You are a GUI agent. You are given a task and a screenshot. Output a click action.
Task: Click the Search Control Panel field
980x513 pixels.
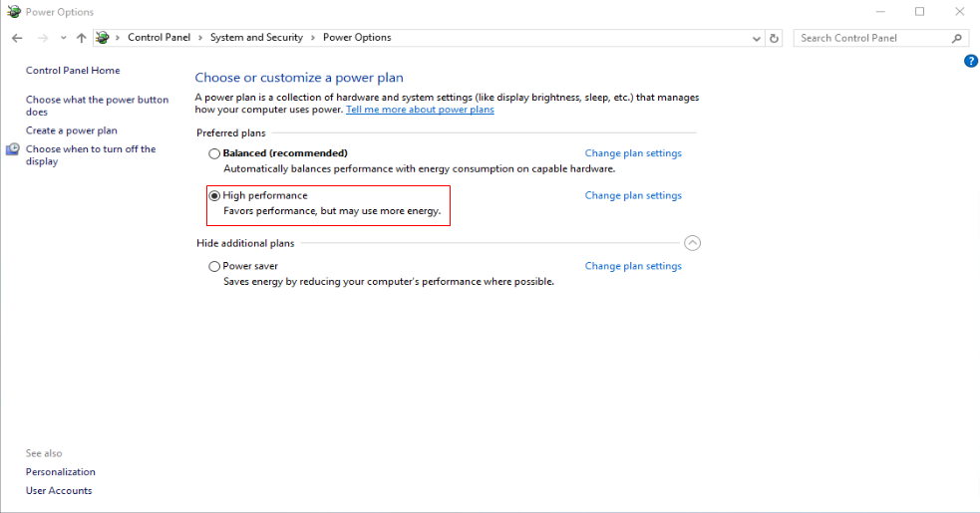(873, 38)
